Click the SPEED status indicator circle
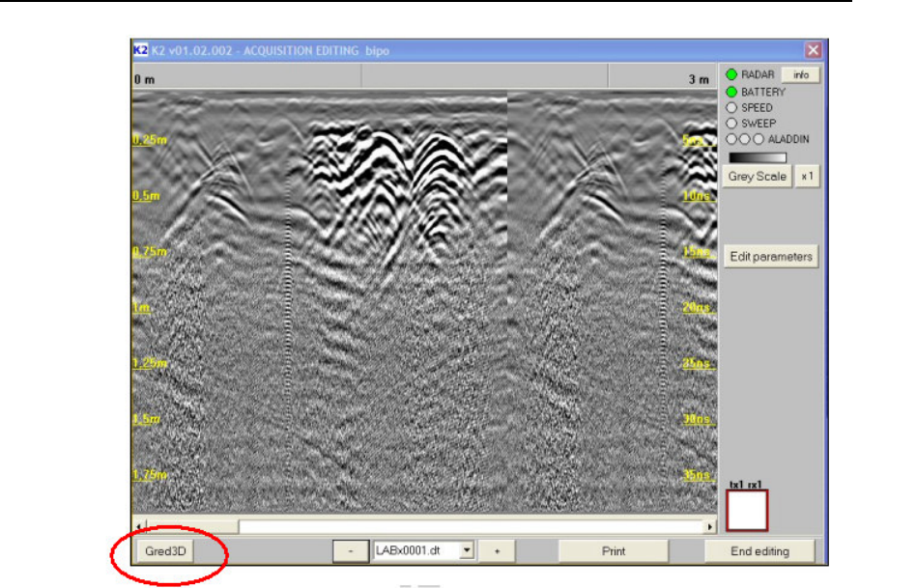917x588 pixels. pyautogui.click(x=732, y=108)
